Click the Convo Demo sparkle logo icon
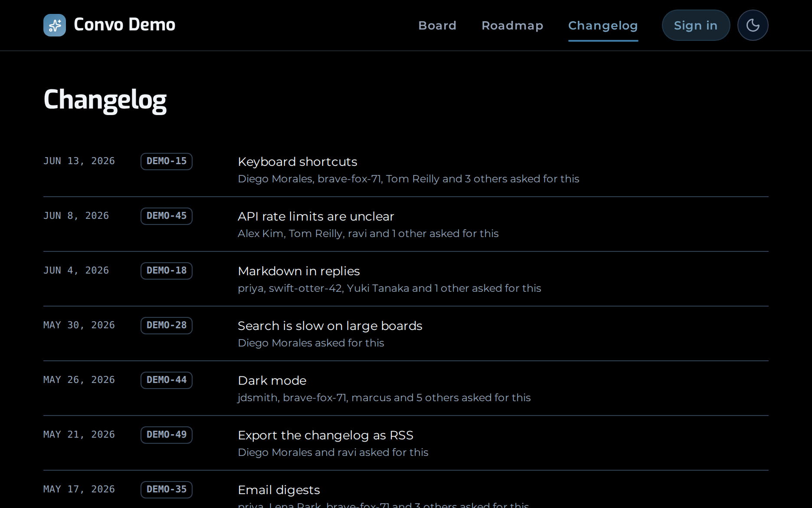 click(55, 25)
